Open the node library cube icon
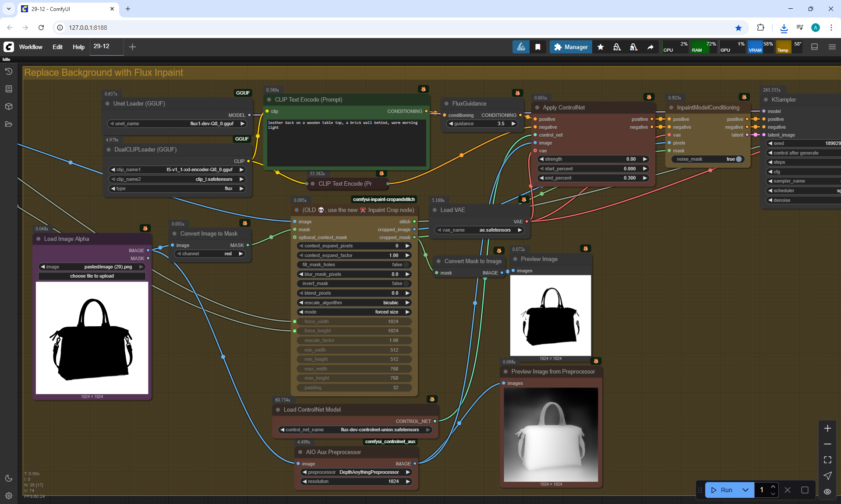Viewport: 841px width, 504px height. tap(9, 106)
